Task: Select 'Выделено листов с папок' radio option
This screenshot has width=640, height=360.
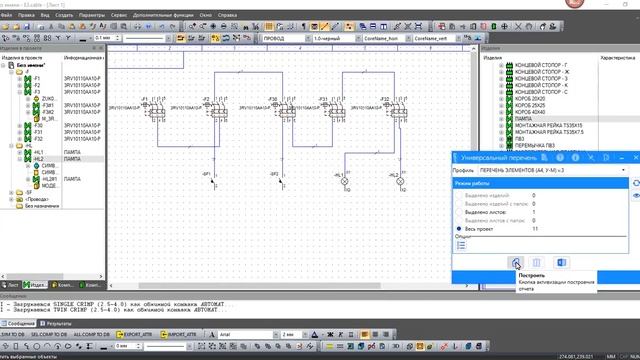Action: [459, 220]
